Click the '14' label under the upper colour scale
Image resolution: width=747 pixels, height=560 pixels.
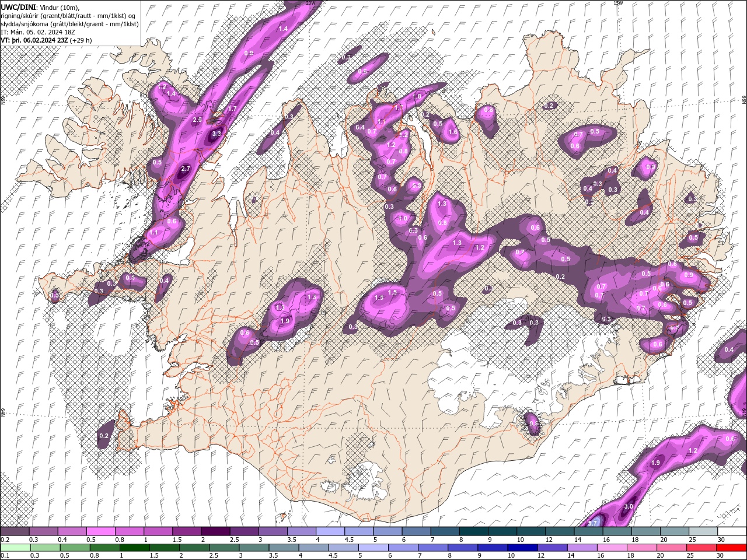[578, 540]
